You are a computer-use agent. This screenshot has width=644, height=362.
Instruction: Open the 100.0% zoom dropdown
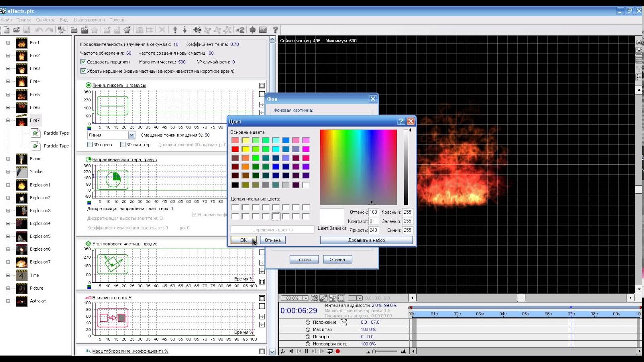tap(305, 298)
